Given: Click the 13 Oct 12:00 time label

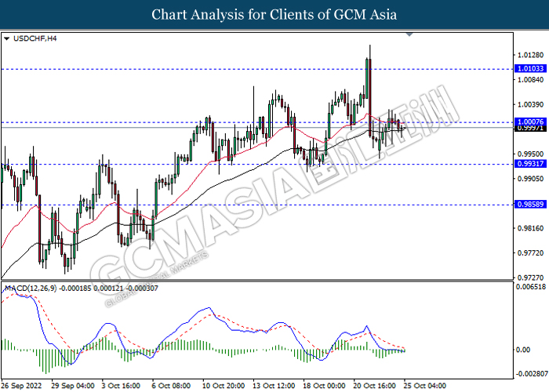Looking at the screenshot, I should 274,386.
